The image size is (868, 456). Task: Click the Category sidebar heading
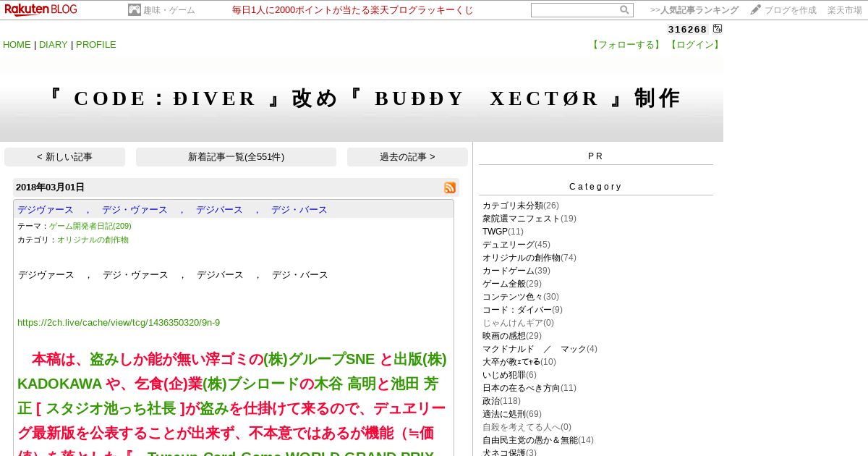595,187
